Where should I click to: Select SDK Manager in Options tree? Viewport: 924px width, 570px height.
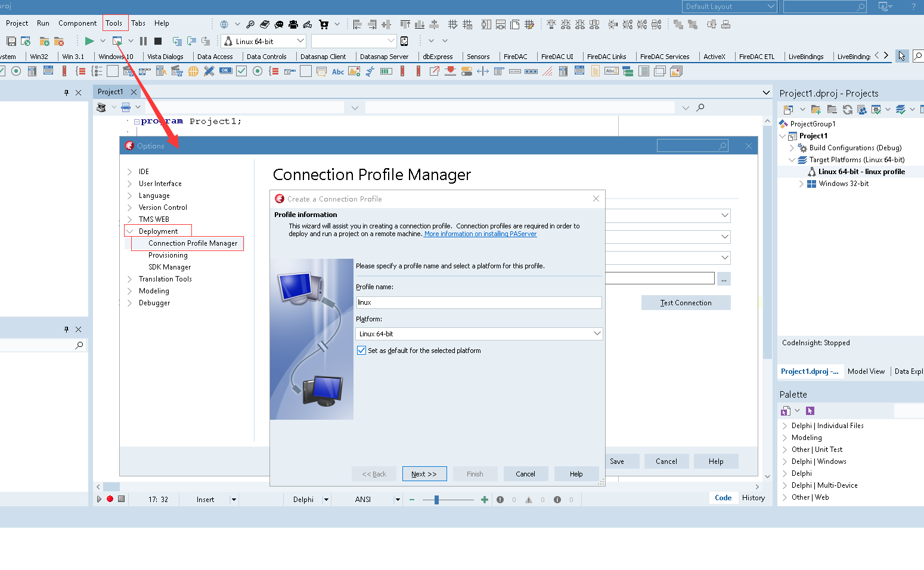coord(169,267)
